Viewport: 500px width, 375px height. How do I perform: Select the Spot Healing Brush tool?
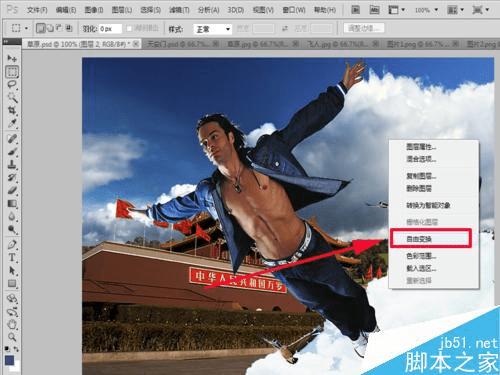pyautogui.click(x=12, y=139)
